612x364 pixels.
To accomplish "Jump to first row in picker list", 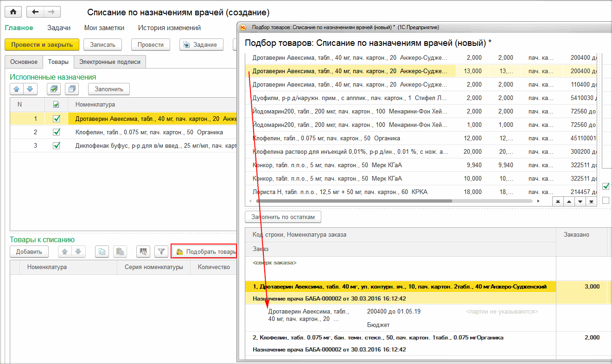I will (558, 201).
